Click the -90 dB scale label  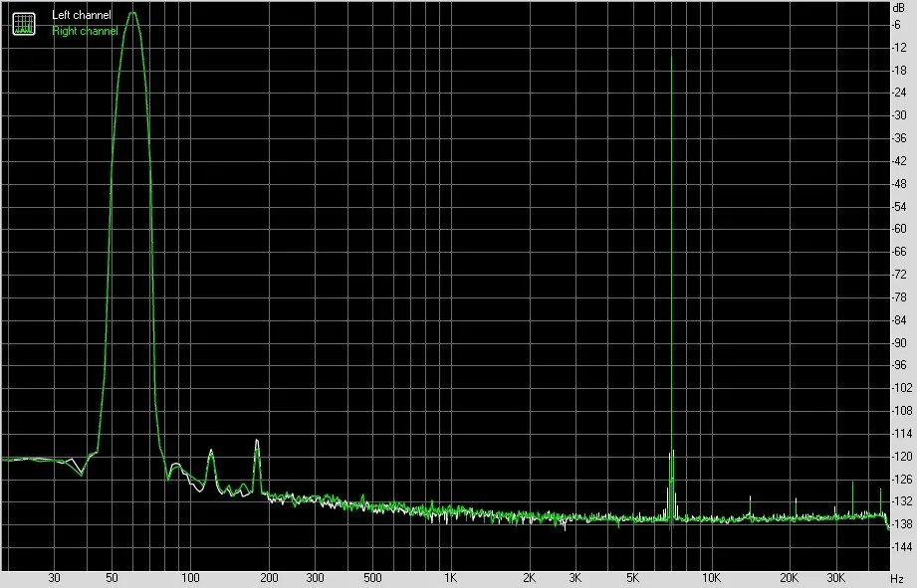pos(899,342)
